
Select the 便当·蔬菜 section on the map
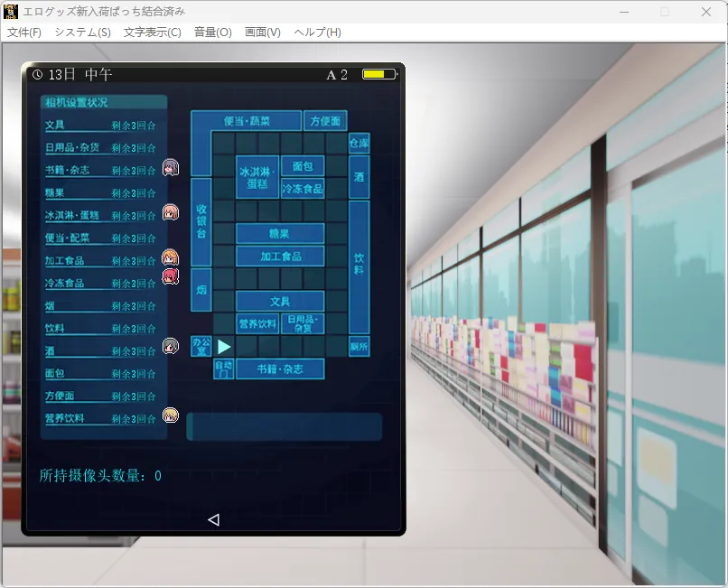click(x=246, y=121)
